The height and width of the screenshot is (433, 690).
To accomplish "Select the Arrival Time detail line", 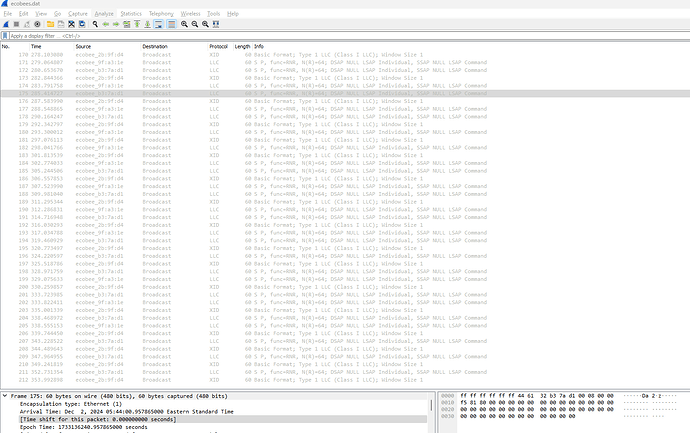I will coord(127,411).
